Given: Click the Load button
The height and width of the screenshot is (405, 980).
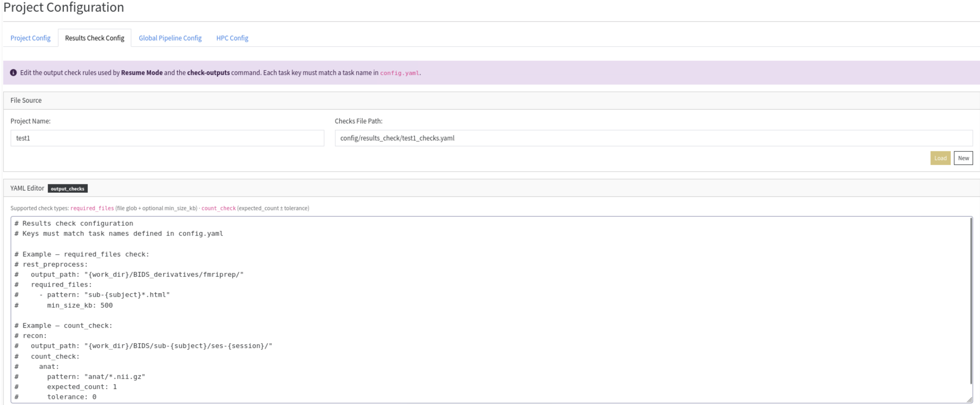Looking at the screenshot, I should [940, 158].
